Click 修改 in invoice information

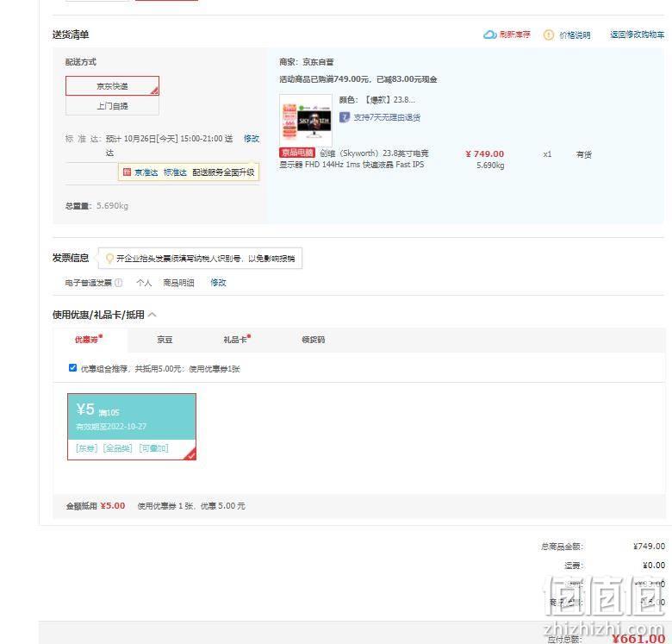pos(218,283)
